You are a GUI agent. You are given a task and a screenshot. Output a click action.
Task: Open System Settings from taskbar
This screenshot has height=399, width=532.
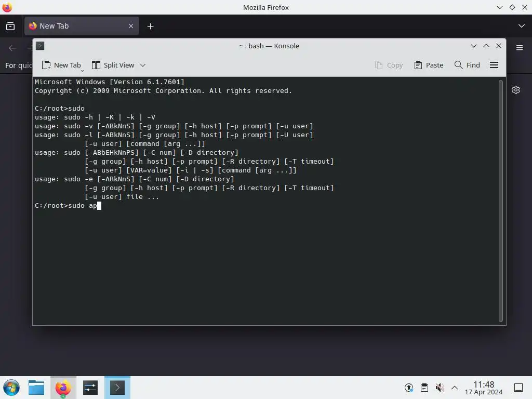(90, 388)
